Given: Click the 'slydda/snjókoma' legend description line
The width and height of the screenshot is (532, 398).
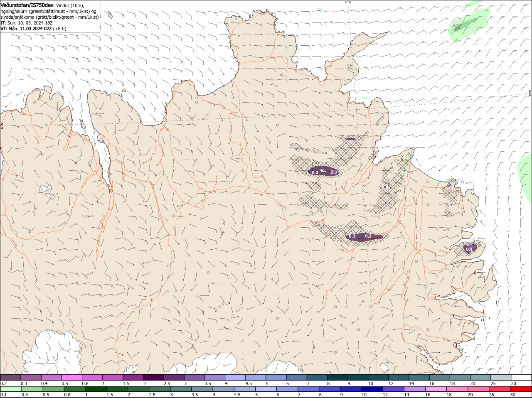Looking at the screenshot, I should [x=49, y=17].
